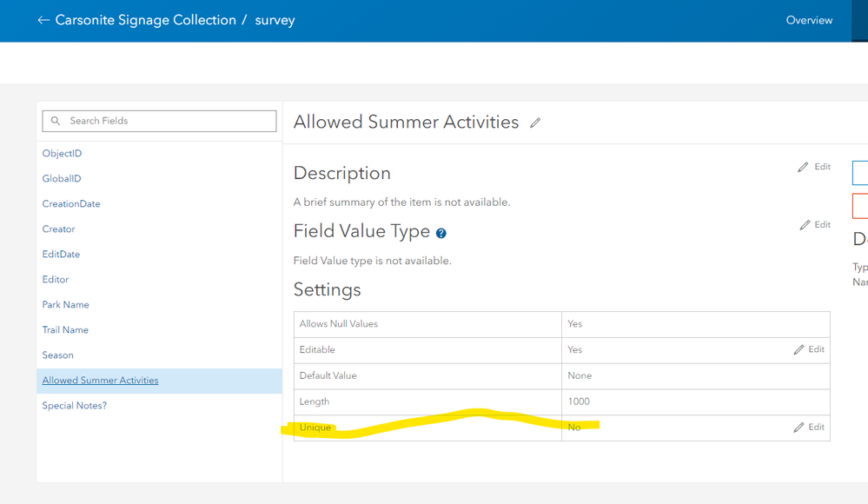Viewport: 868px width, 504px height.
Task: Click Field Value Type edit pencil icon
Action: coord(805,225)
